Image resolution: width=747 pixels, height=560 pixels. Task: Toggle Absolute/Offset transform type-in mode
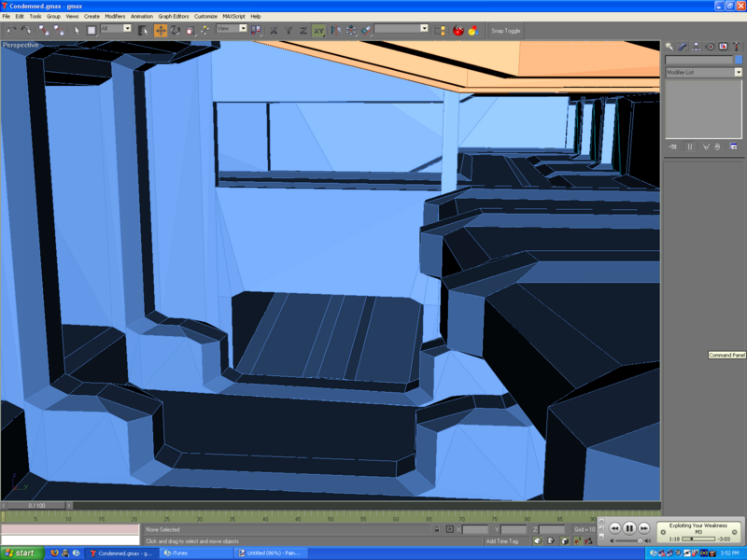[x=450, y=529]
